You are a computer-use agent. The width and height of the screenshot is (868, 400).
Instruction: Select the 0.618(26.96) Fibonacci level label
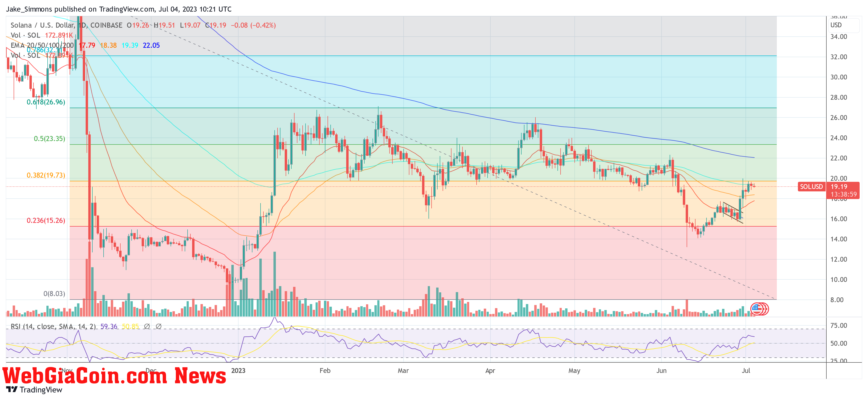46,102
